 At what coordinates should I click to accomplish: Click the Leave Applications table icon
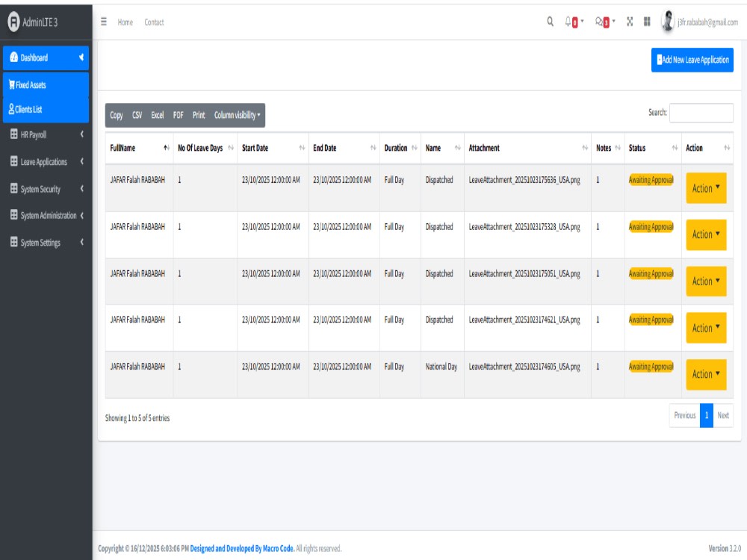[13, 161]
